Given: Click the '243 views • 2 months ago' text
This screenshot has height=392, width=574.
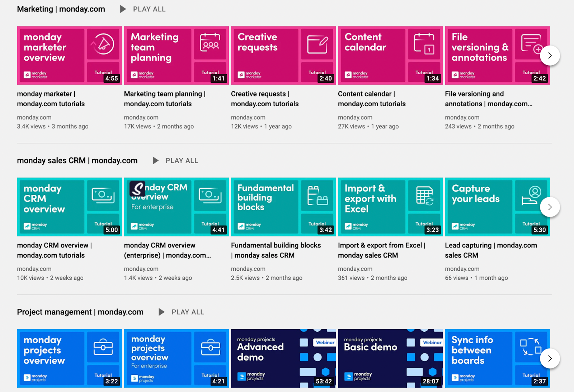Looking at the screenshot, I should (480, 126).
